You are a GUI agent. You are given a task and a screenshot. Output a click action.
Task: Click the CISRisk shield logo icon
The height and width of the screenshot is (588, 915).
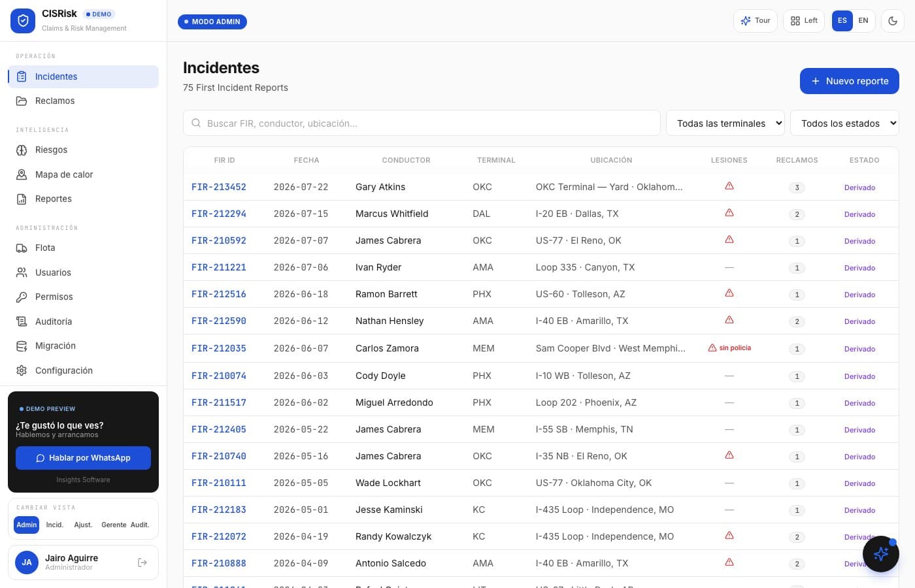[23, 21]
